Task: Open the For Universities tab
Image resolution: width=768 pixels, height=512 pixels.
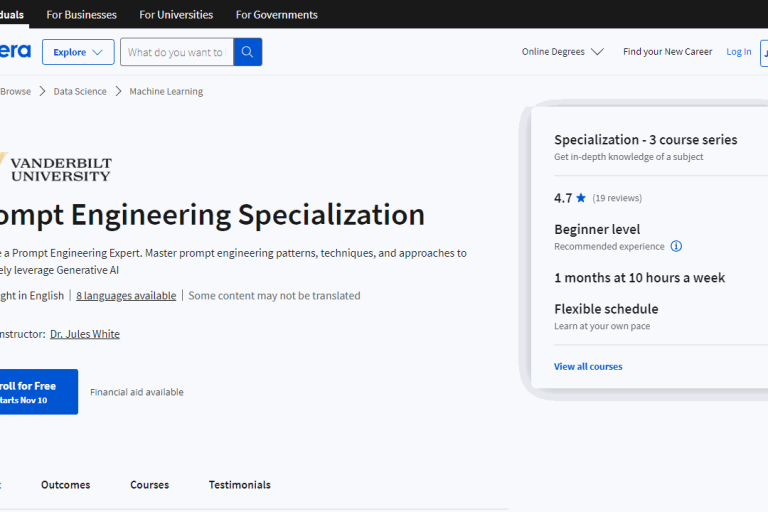Action: point(176,15)
